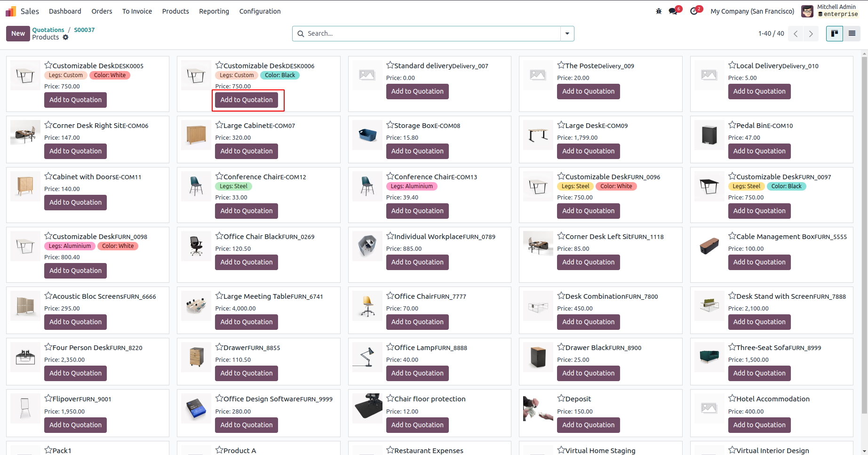Screen dimensions: 868x455
Task: Open the Reporting menu
Action: (214, 11)
